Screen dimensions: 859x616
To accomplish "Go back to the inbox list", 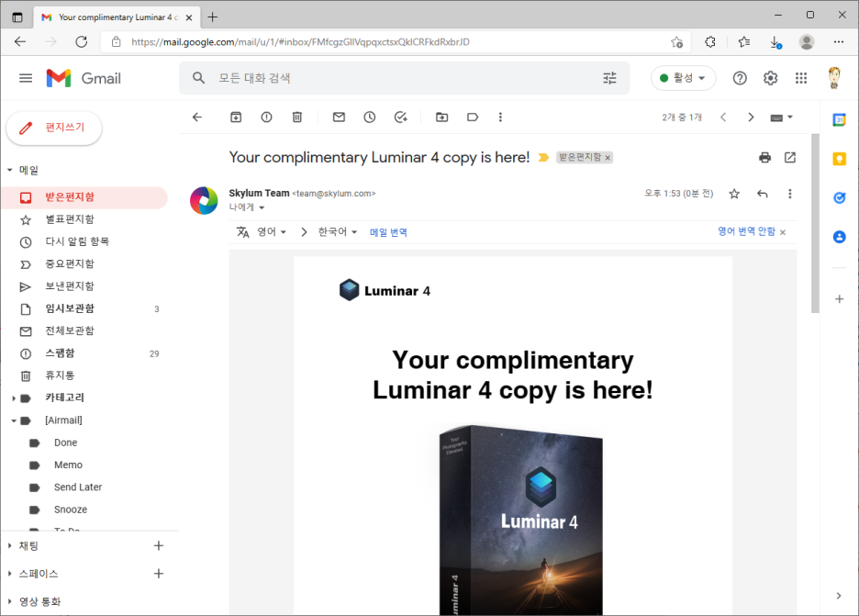I will (x=197, y=118).
